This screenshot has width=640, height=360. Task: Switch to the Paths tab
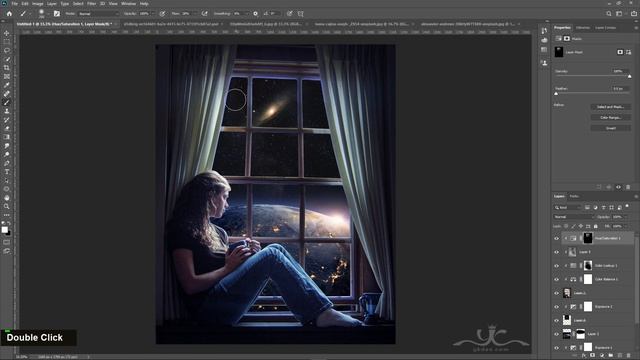[x=574, y=196]
